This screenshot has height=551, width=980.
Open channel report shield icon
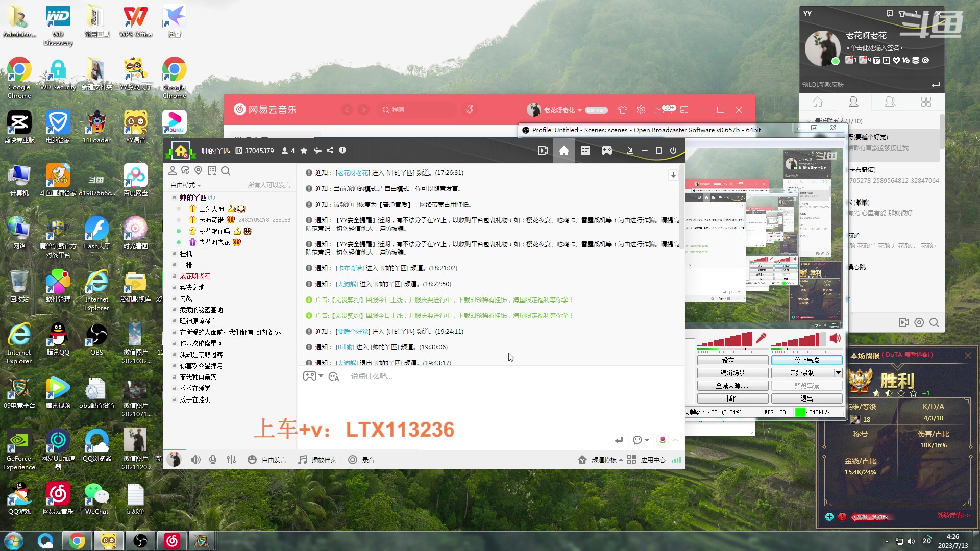coord(342,151)
